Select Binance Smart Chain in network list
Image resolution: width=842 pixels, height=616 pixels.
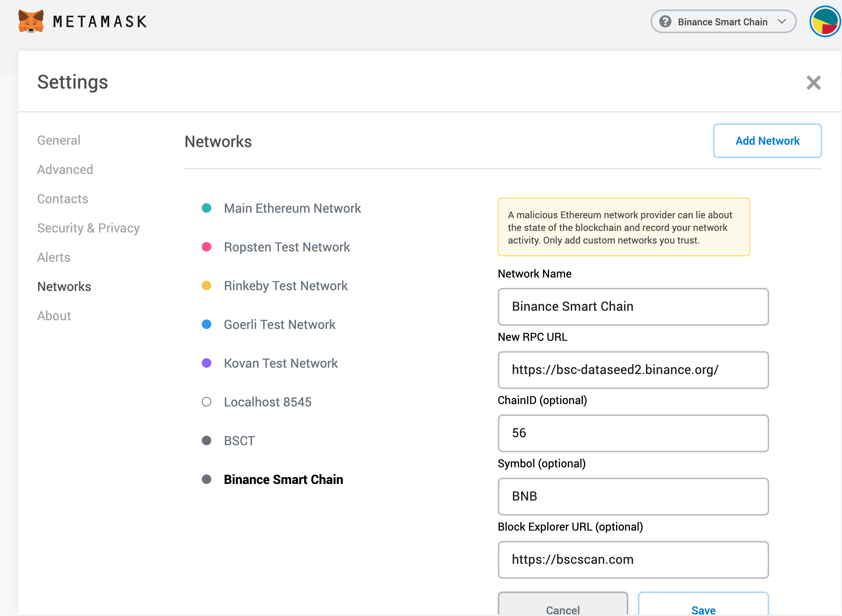[283, 480]
